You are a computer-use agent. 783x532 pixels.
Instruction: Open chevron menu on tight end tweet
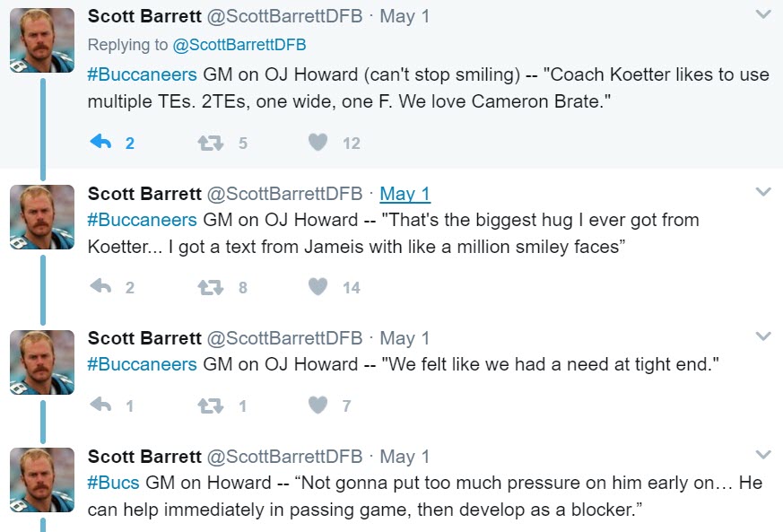pyautogui.click(x=763, y=336)
